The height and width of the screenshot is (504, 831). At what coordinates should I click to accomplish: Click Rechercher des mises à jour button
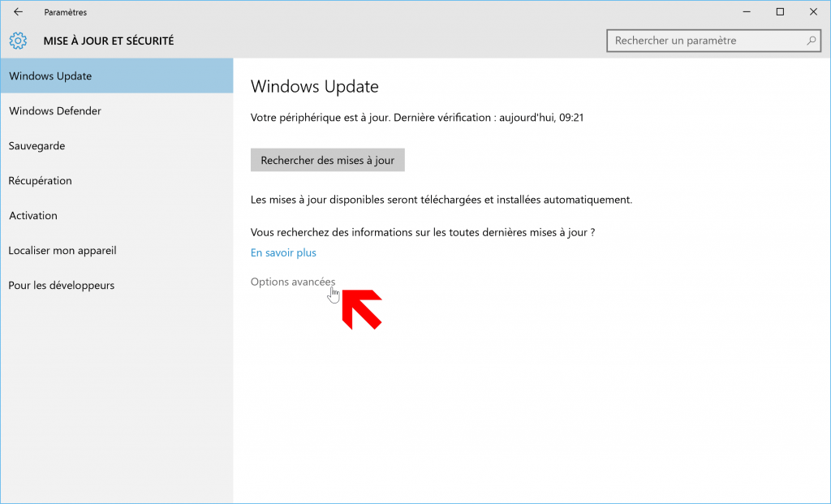coord(328,160)
